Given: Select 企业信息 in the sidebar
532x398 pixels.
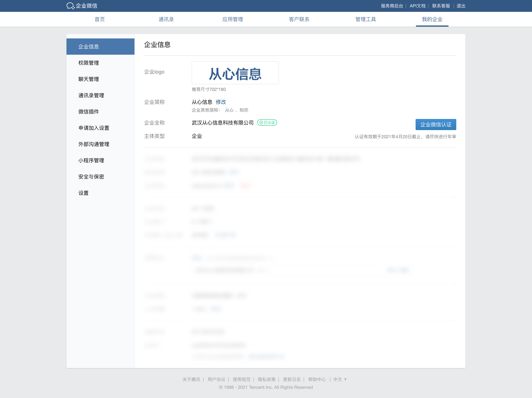Looking at the screenshot, I should pos(100,46).
